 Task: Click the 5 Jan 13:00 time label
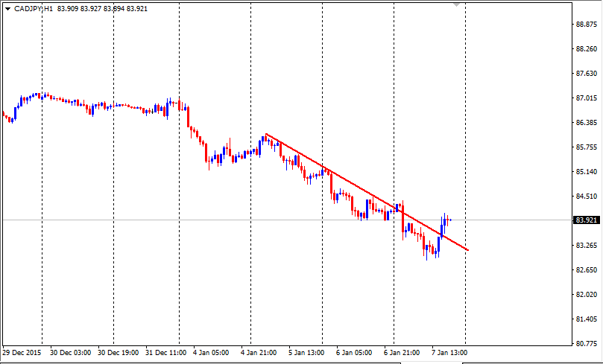(306, 353)
